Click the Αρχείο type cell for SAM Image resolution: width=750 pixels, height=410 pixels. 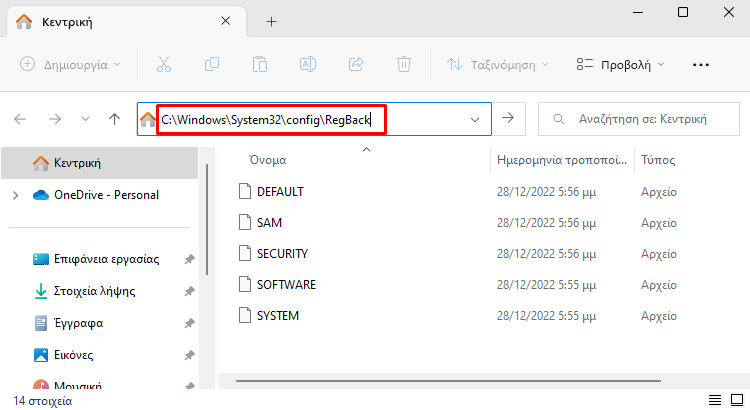(x=659, y=223)
